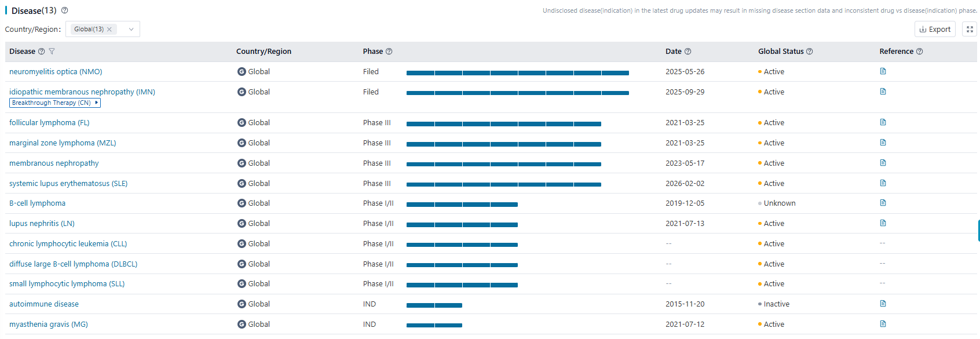980x339 pixels.
Task: Click the filter icon beside Disease header
Action: [52, 52]
